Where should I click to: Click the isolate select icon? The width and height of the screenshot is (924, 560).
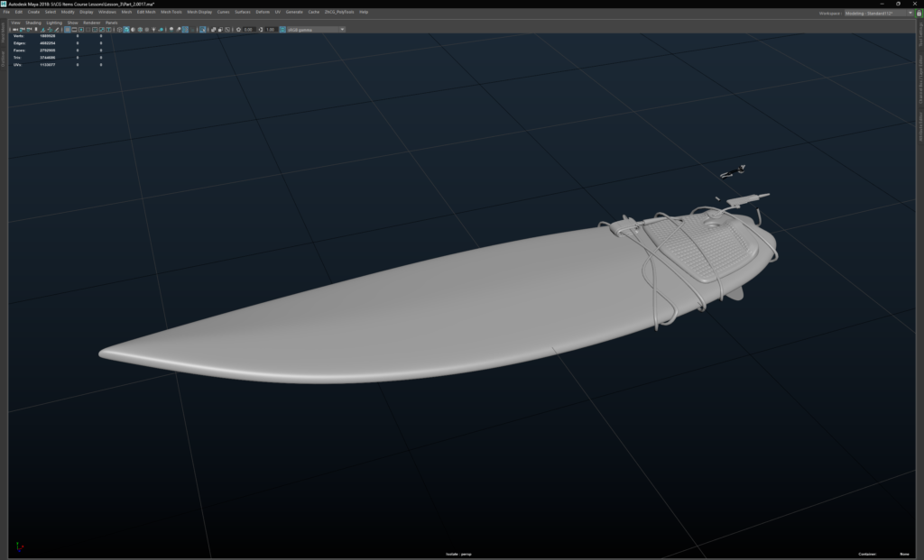click(202, 30)
